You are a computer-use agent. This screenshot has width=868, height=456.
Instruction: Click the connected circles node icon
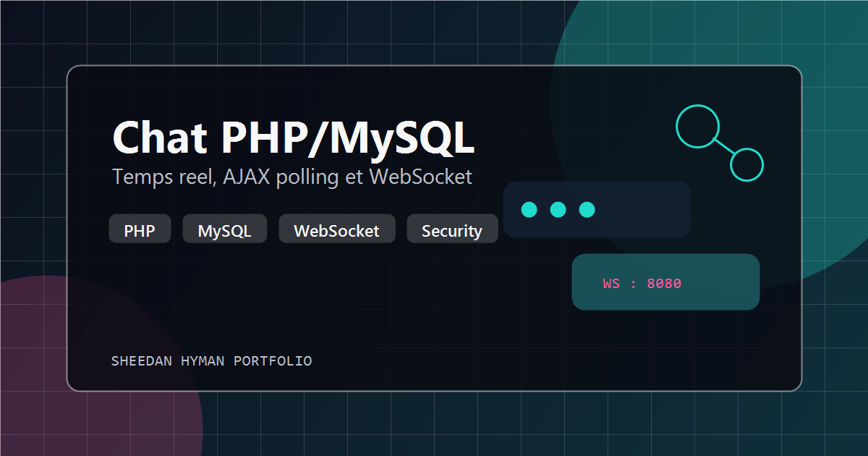(x=720, y=143)
